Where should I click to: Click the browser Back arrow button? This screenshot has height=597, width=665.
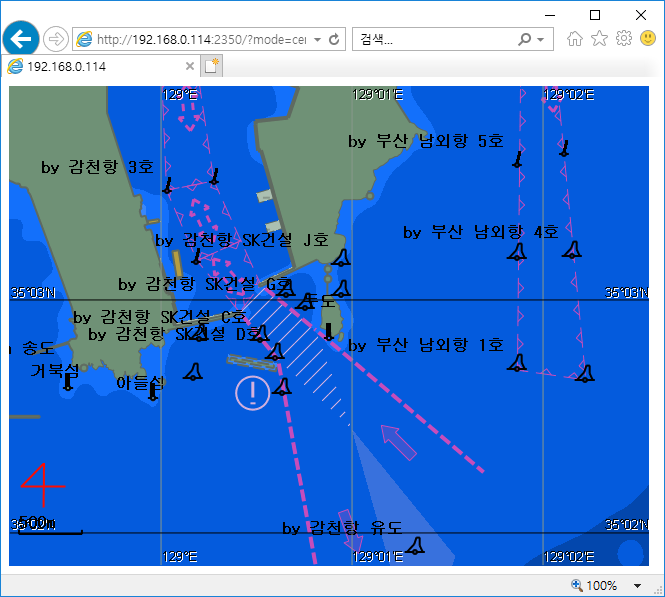coord(20,39)
